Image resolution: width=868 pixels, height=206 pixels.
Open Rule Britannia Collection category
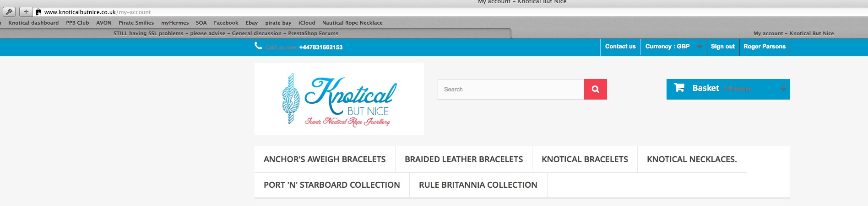[478, 185]
